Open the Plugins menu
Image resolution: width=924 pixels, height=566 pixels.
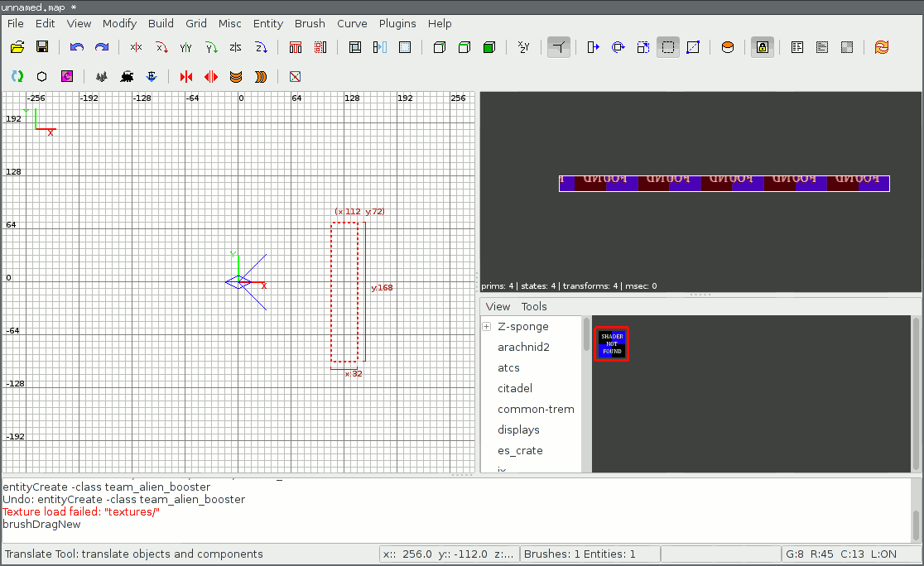click(397, 23)
